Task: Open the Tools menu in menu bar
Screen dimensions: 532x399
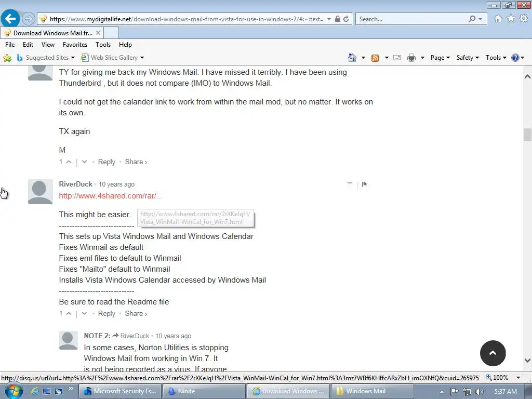Action: coord(103,45)
